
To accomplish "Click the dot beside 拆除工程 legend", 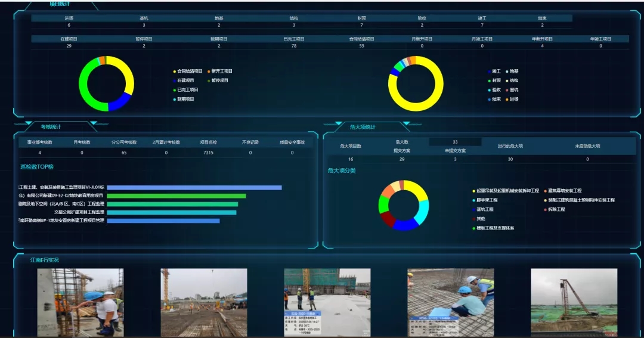I will [546, 210].
